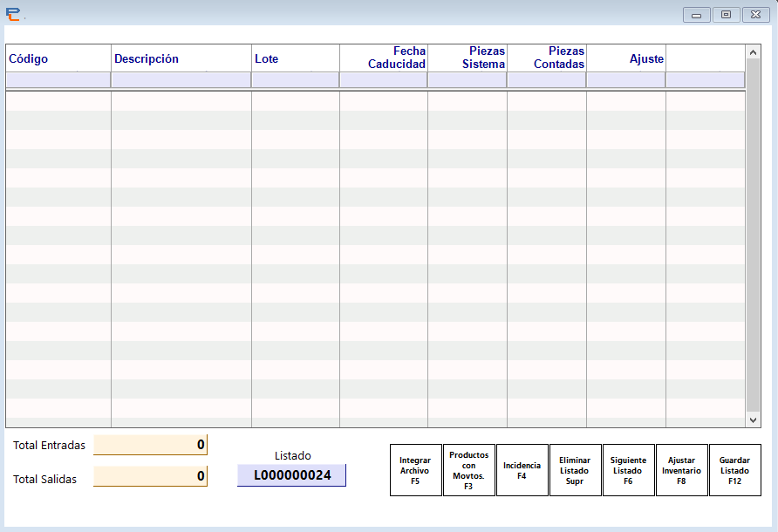This screenshot has width=778, height=532.
Task: Sort by the Código column header
Action: pos(58,58)
